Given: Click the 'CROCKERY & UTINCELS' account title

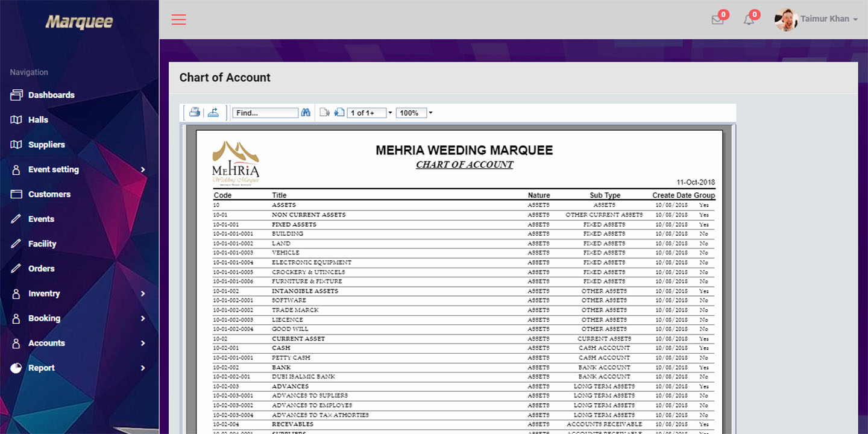Looking at the screenshot, I should tap(308, 272).
